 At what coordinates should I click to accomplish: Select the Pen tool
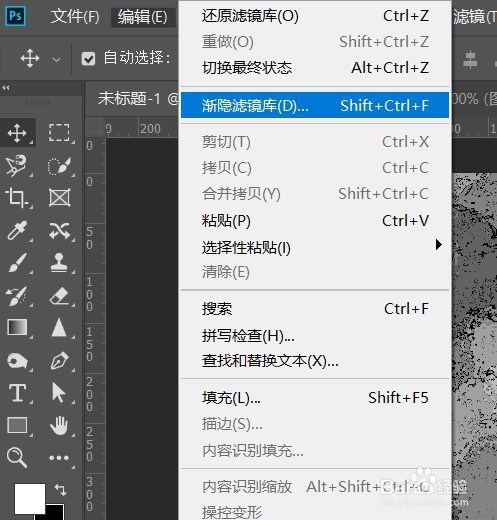[x=60, y=361]
